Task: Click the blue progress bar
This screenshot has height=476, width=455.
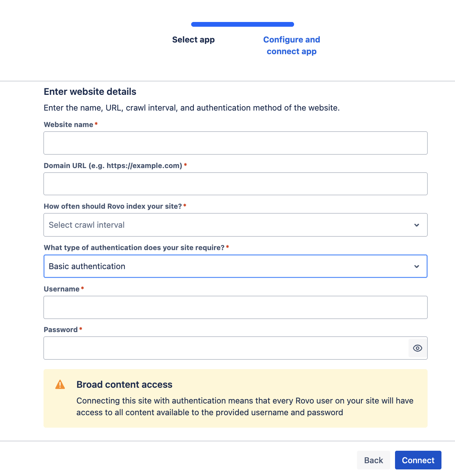Action: pyautogui.click(x=242, y=25)
